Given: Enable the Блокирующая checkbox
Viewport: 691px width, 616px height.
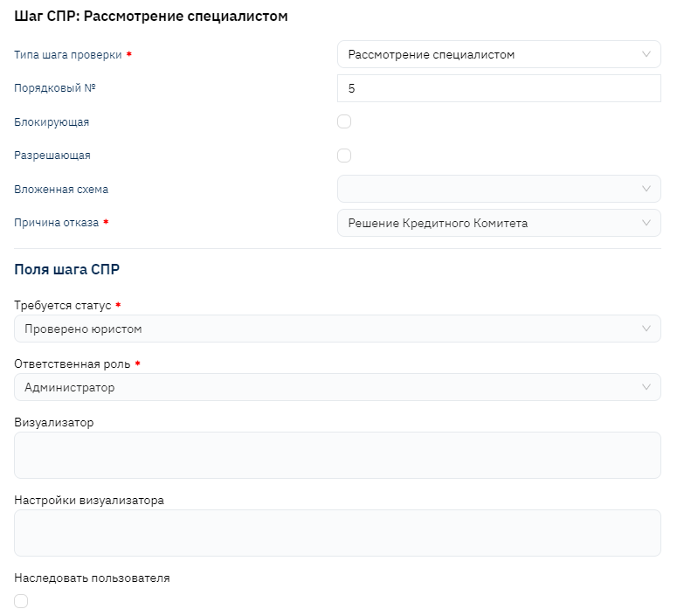Looking at the screenshot, I should (x=344, y=121).
